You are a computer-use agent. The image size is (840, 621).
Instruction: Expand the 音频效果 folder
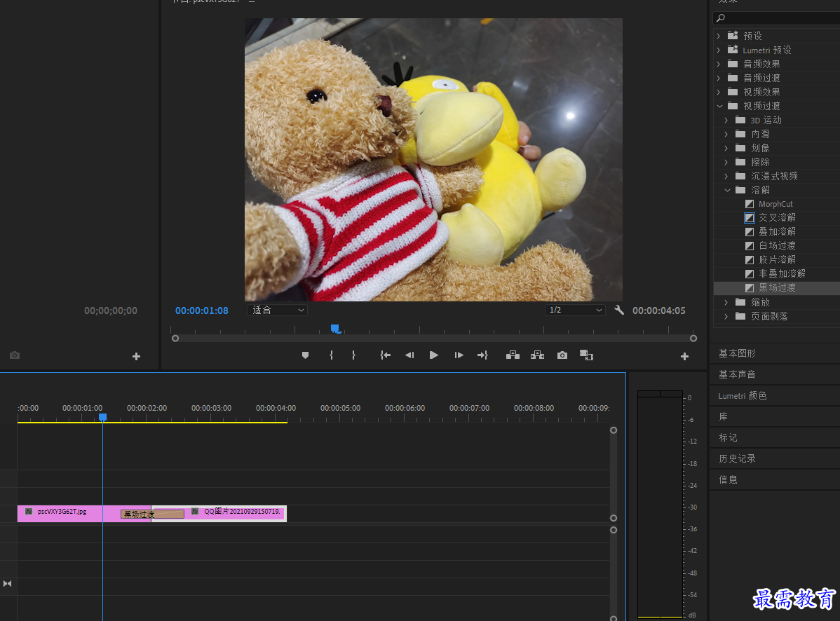pos(719,64)
